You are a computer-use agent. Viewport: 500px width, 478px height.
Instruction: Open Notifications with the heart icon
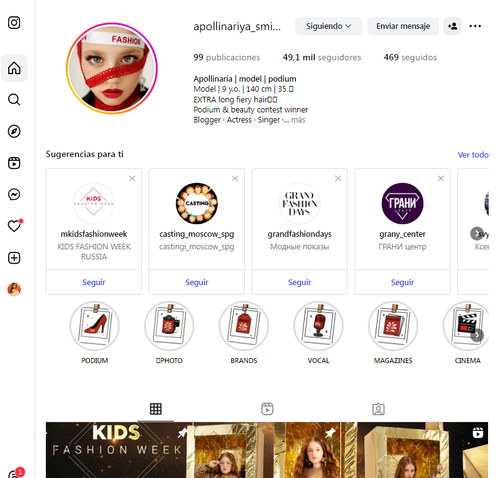click(14, 226)
